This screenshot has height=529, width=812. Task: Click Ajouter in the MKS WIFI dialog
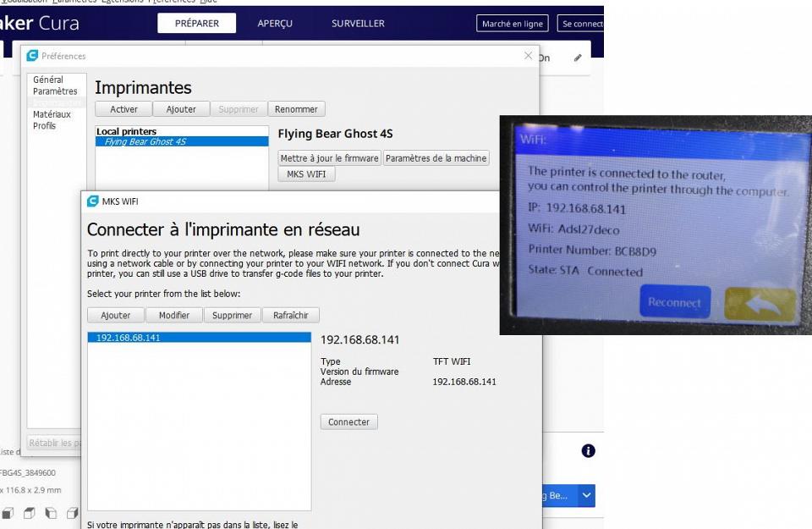(x=116, y=315)
